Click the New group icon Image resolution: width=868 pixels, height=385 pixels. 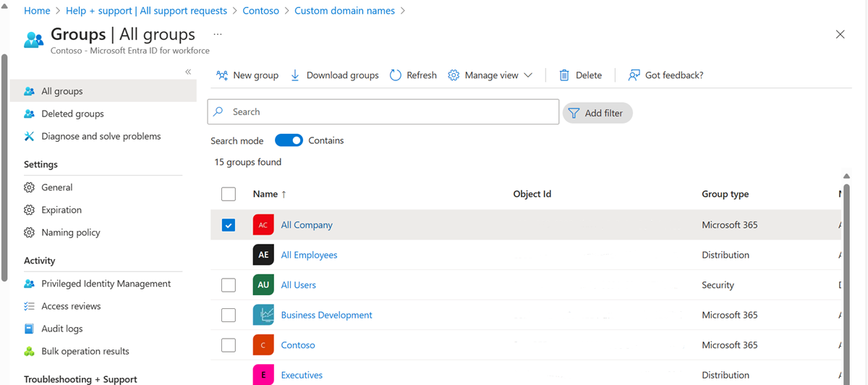pyautogui.click(x=222, y=75)
